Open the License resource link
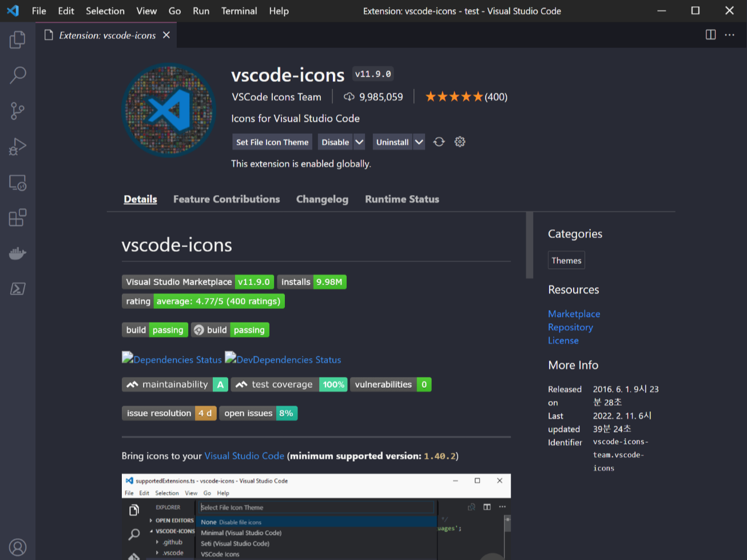The height and width of the screenshot is (560, 747). pos(563,340)
